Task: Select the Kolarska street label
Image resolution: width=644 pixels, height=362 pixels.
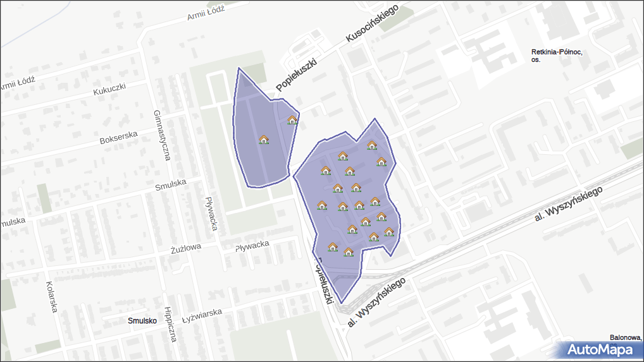Action: (x=52, y=297)
